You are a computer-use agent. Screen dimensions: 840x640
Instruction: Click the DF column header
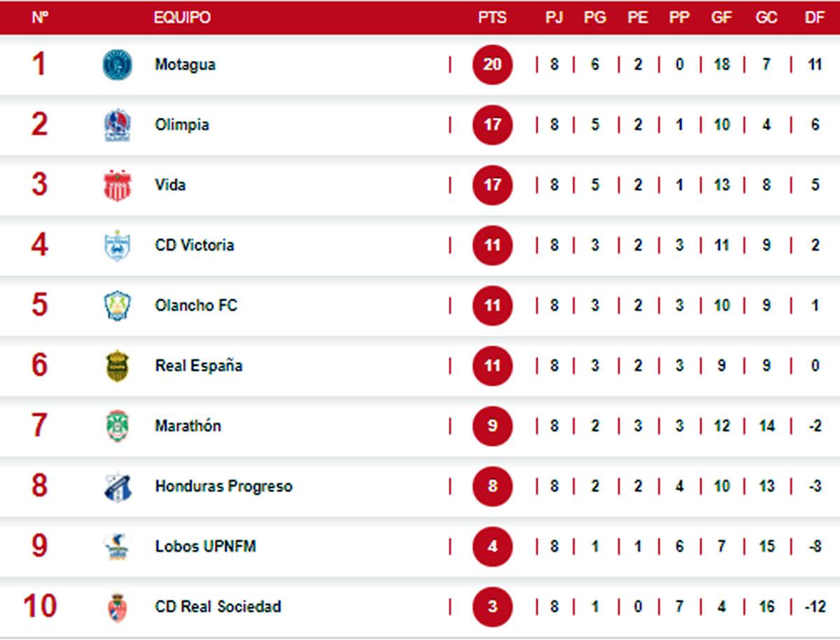click(814, 18)
